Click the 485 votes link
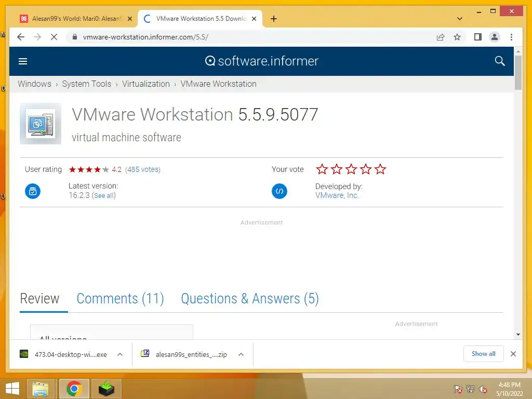The height and width of the screenshot is (399, 532). click(143, 169)
